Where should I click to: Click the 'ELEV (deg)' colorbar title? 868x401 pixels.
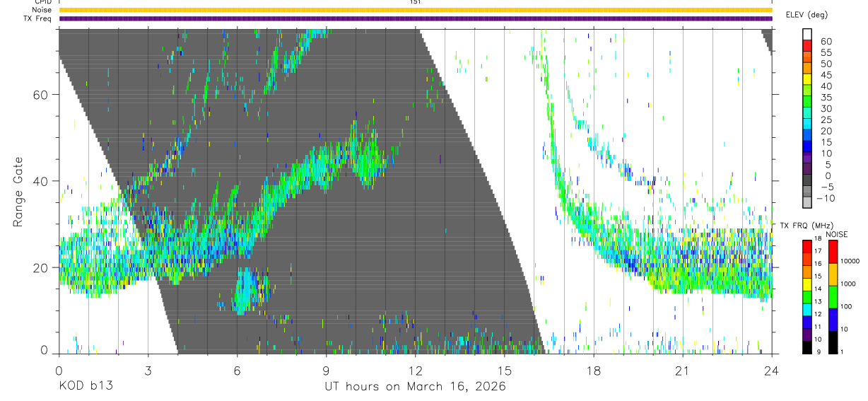807,15
